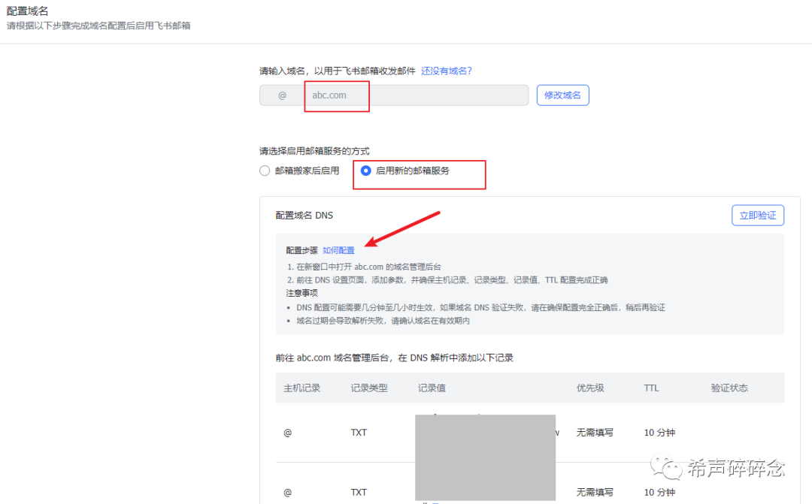Click the abc.com domain input field
The width and height of the screenshot is (812, 504).
tap(336, 95)
